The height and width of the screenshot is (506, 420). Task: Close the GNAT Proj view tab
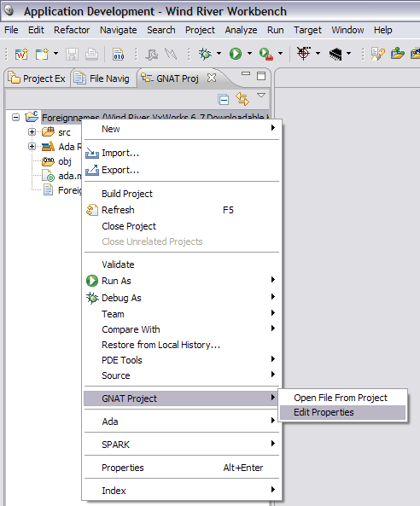(212, 78)
